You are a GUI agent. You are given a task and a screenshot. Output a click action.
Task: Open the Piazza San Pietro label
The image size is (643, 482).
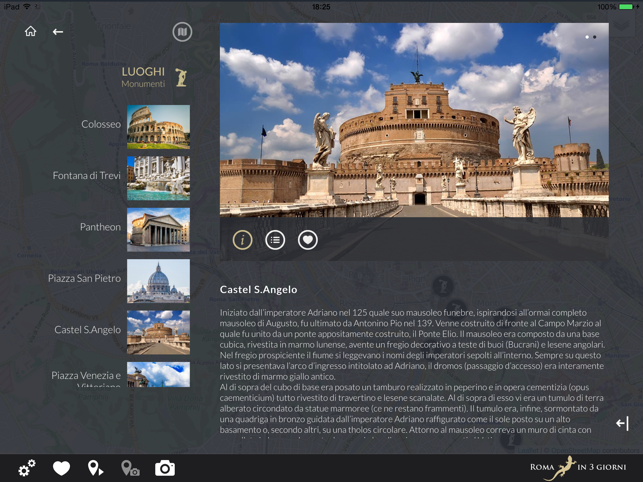click(x=84, y=279)
